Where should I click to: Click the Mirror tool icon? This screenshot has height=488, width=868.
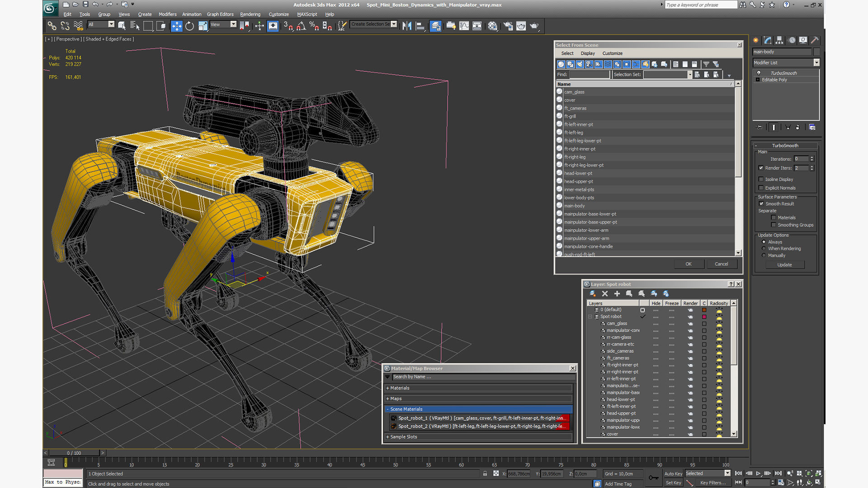click(407, 26)
